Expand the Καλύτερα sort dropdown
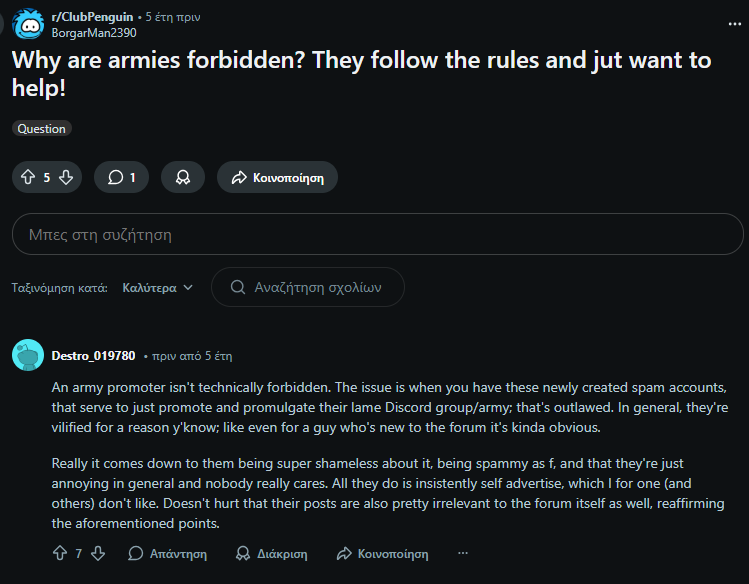749x584 pixels. [x=158, y=287]
